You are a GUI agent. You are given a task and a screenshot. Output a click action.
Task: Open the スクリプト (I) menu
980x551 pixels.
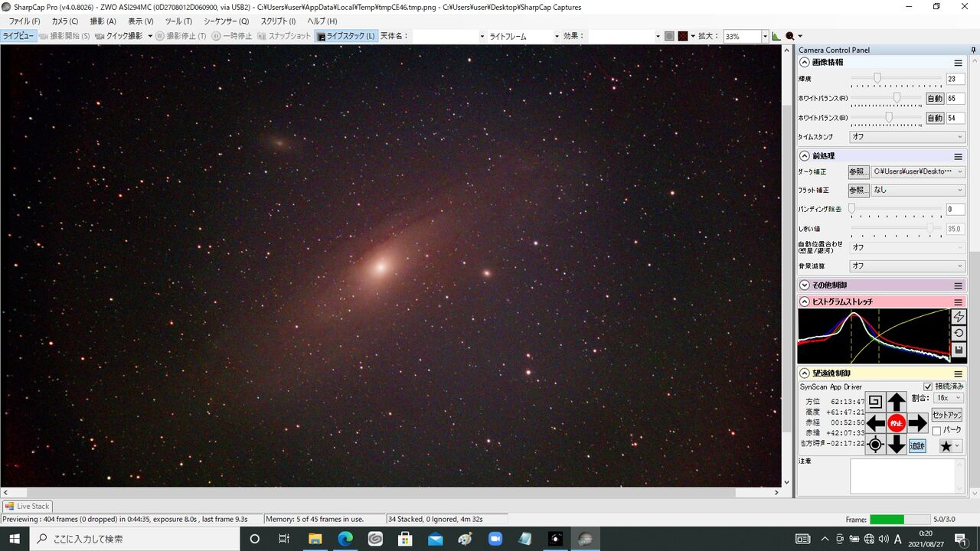(278, 21)
